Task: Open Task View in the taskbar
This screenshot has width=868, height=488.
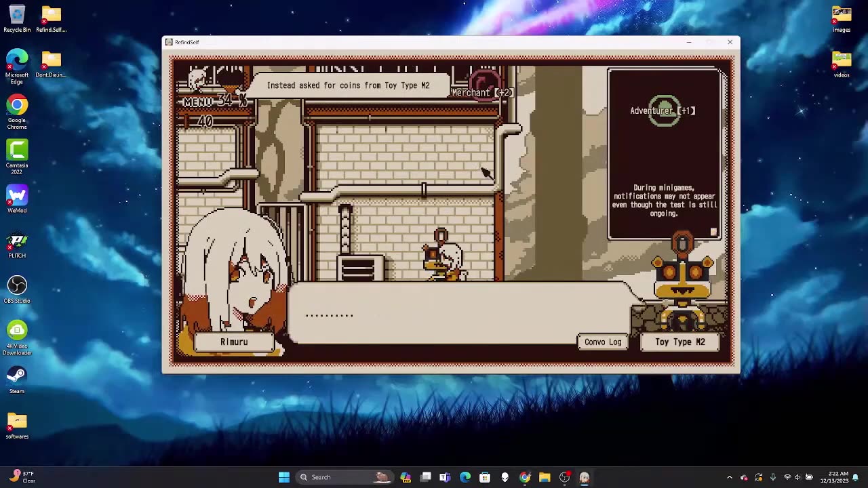Action: 425,477
